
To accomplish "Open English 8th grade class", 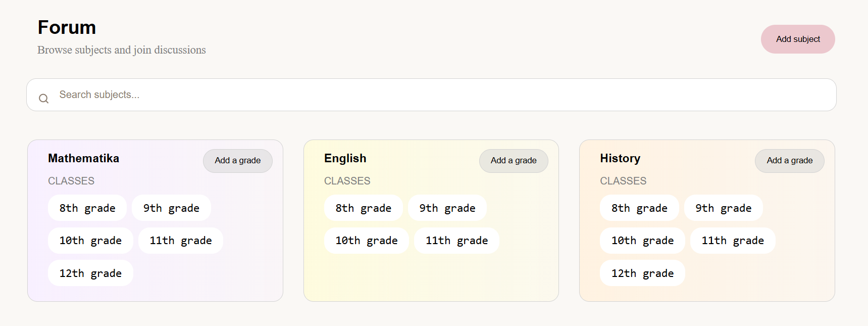I will pos(363,208).
